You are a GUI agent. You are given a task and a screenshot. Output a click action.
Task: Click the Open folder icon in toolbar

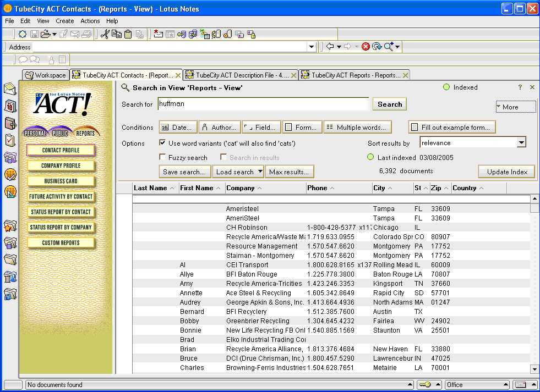tap(46, 34)
